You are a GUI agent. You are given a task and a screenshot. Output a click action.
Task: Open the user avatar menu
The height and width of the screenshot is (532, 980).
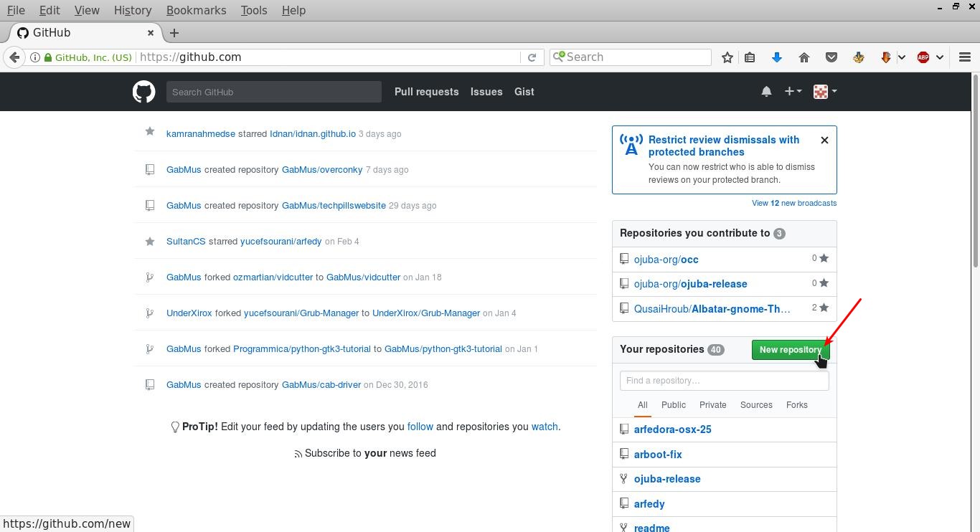pos(825,92)
